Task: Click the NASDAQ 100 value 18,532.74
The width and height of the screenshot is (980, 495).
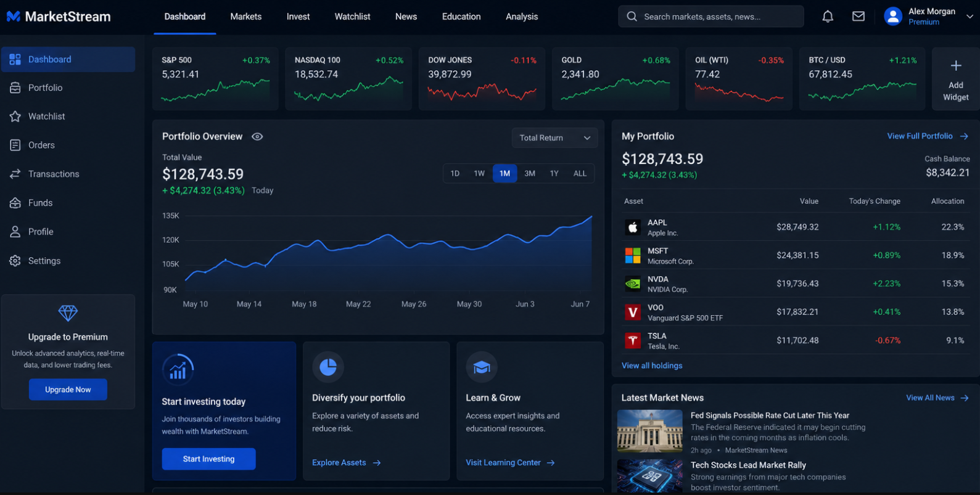Action: pos(316,75)
